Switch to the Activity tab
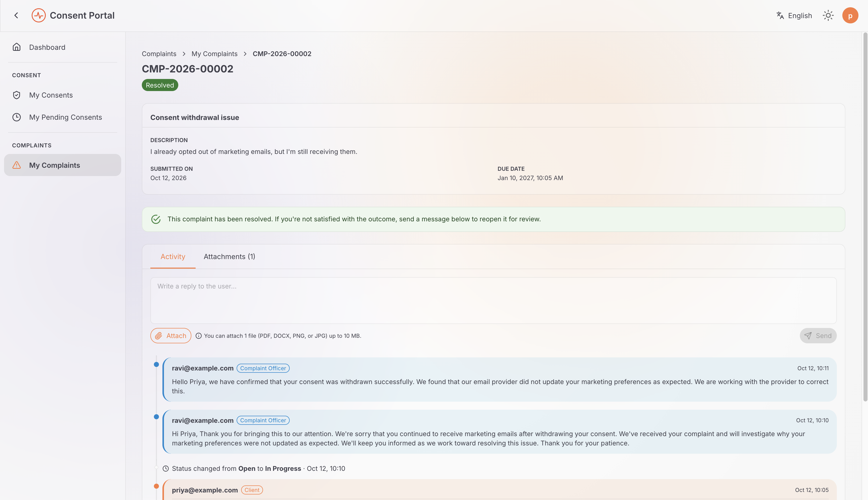Screen dimensions: 868x500 click(x=173, y=257)
